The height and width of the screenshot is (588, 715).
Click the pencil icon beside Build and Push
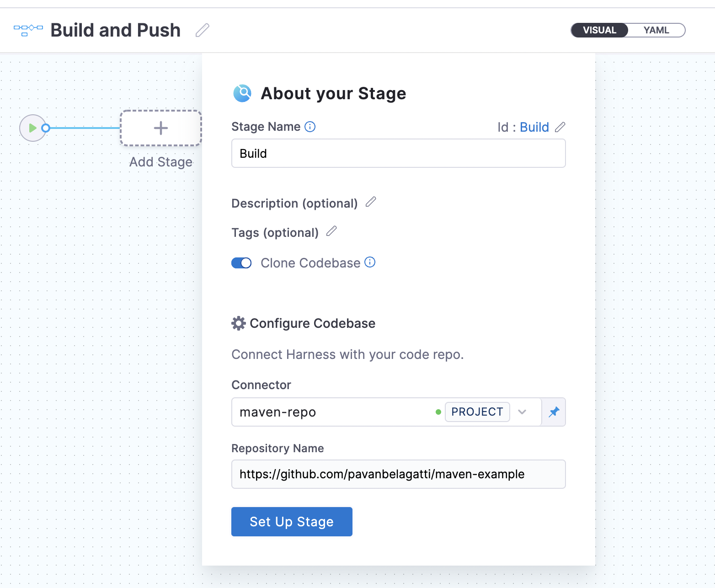point(202,30)
